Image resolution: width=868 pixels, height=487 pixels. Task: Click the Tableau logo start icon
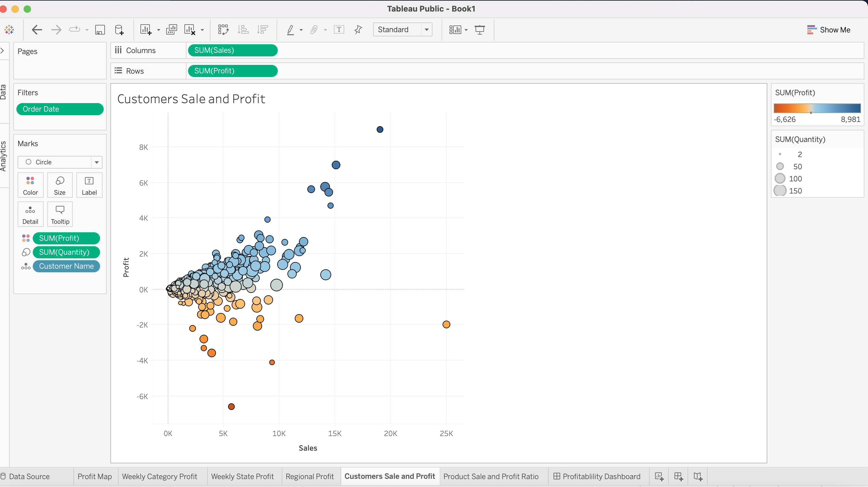(9, 30)
